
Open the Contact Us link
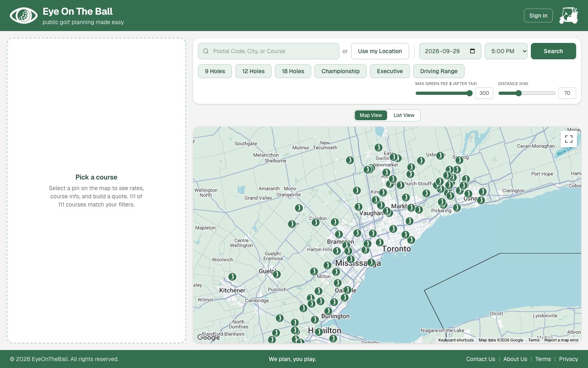(x=481, y=359)
